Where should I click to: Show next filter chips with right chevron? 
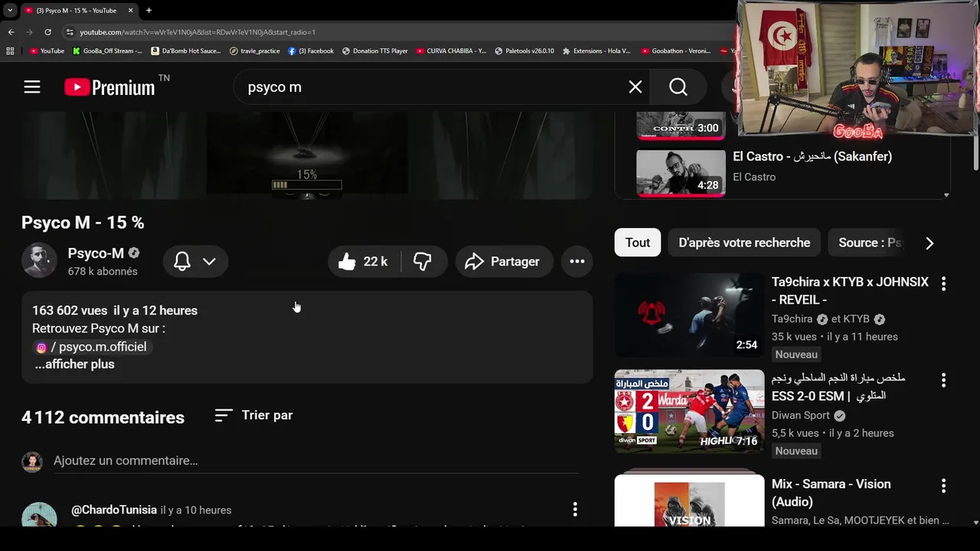(929, 243)
